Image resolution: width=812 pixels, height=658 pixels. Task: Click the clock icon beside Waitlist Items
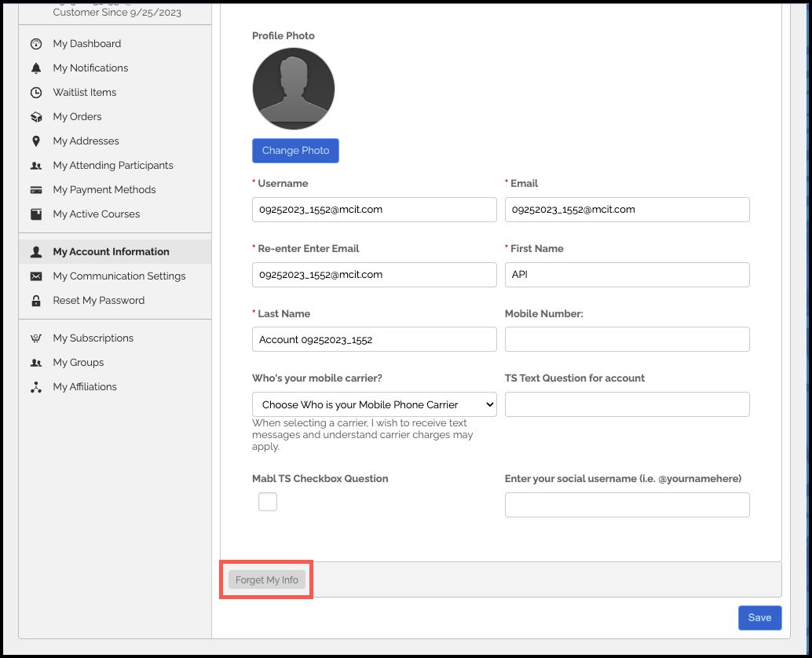tap(36, 93)
